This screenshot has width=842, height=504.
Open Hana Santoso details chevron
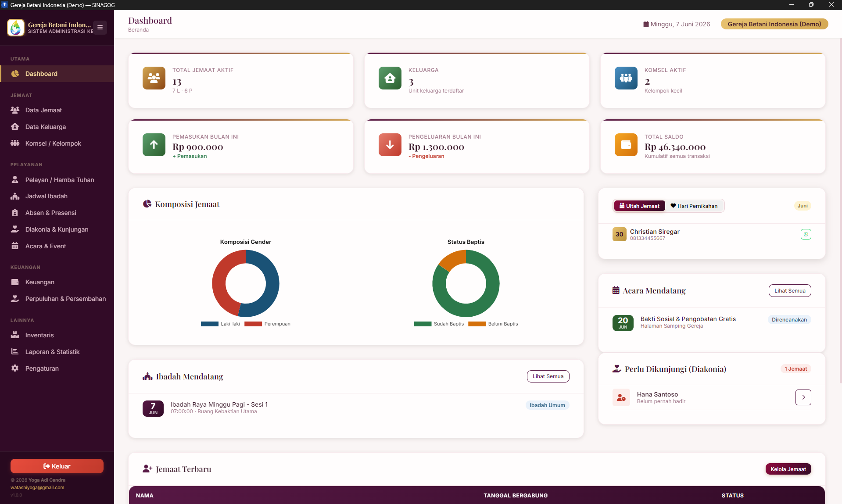coord(803,397)
